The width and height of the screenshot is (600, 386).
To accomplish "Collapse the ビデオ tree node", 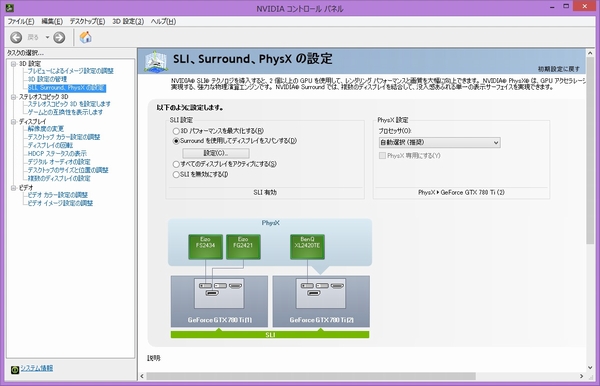I will 13,188.
